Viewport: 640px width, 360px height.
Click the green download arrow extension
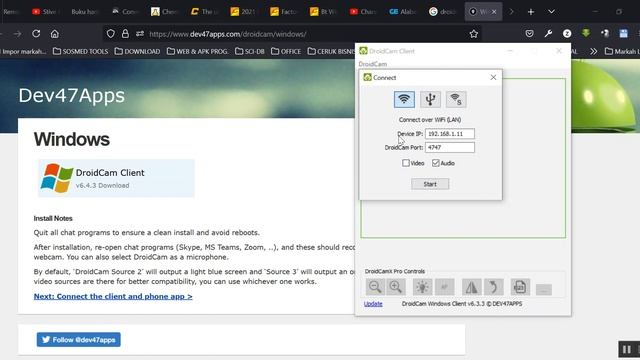(x=586, y=33)
